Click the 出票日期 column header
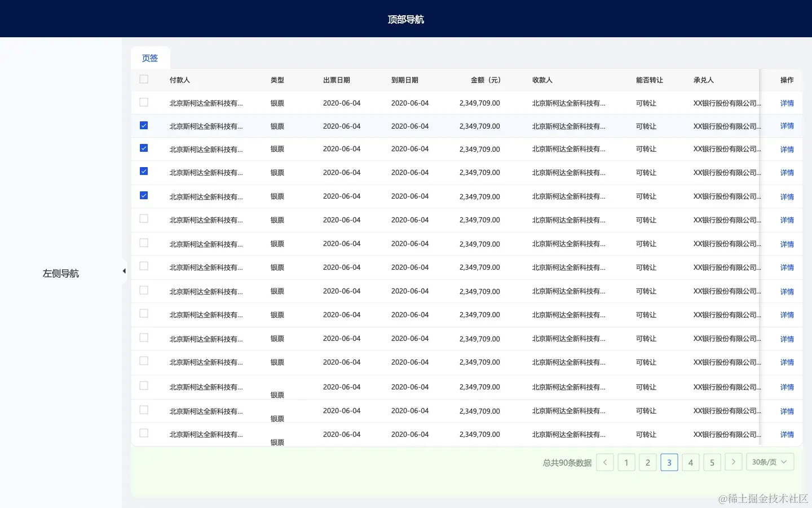This screenshot has width=812, height=508. click(x=337, y=80)
